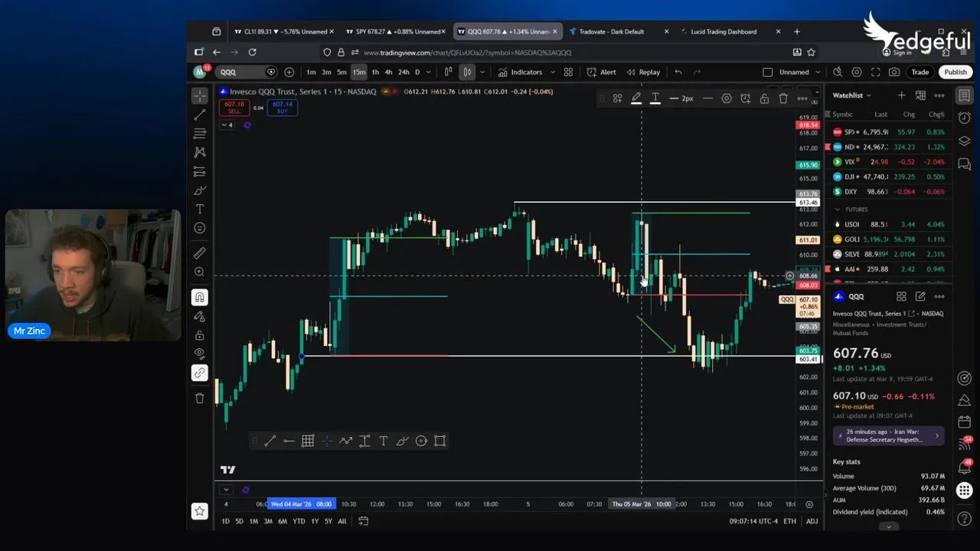Select the 24h timeframe
The width and height of the screenshot is (980, 551).
coord(403,72)
